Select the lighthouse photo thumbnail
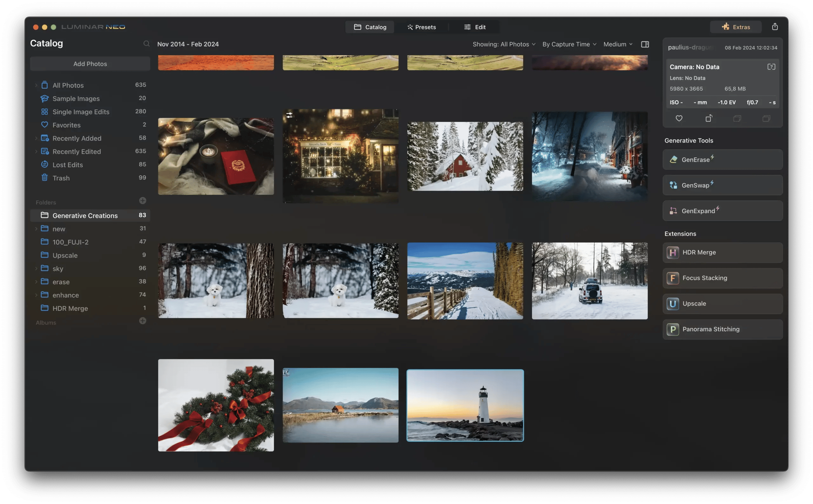This screenshot has height=504, width=813. [x=465, y=405]
